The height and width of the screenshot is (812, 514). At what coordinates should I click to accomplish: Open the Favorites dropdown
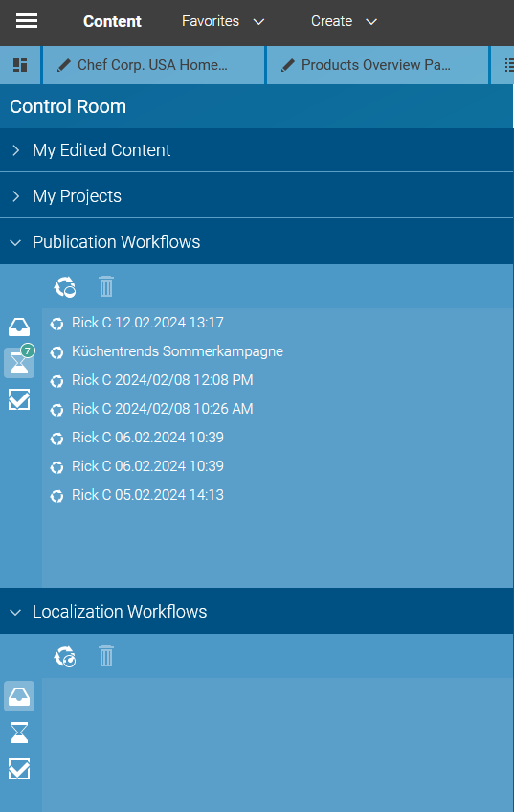[x=223, y=21]
